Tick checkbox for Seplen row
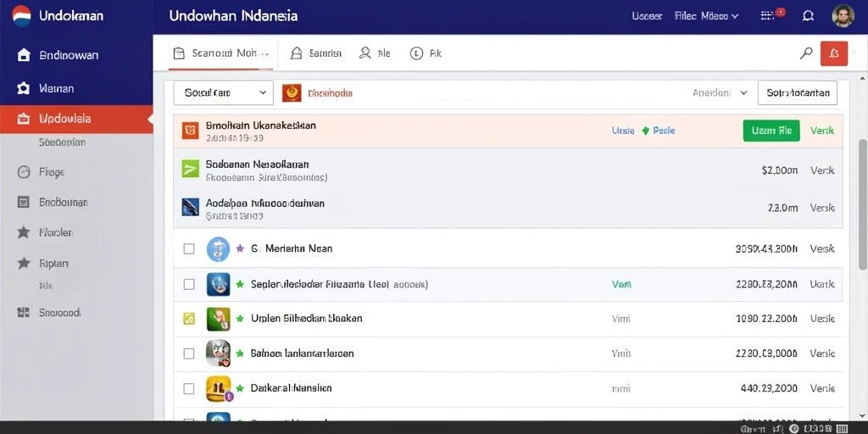The image size is (868, 434). point(189,285)
